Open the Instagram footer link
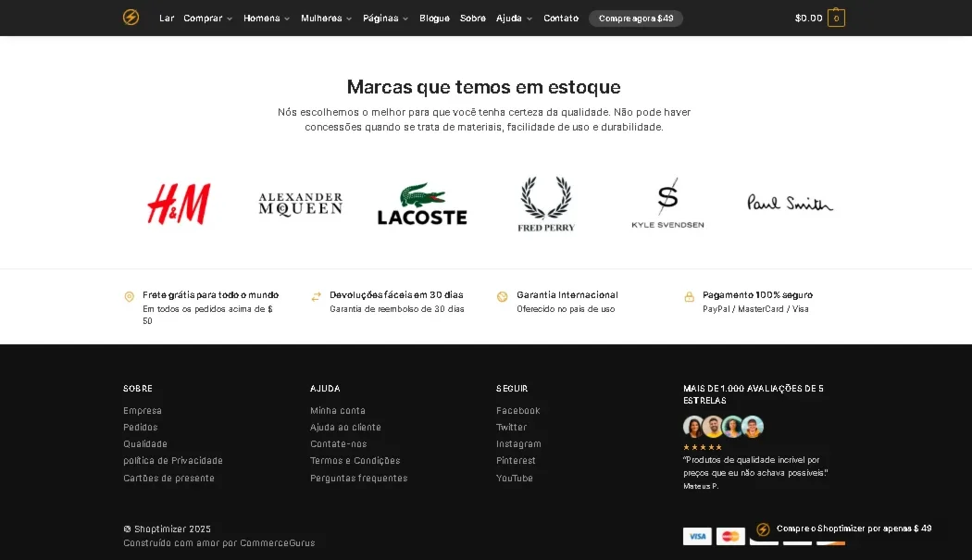The height and width of the screenshot is (560, 972). tap(518, 444)
